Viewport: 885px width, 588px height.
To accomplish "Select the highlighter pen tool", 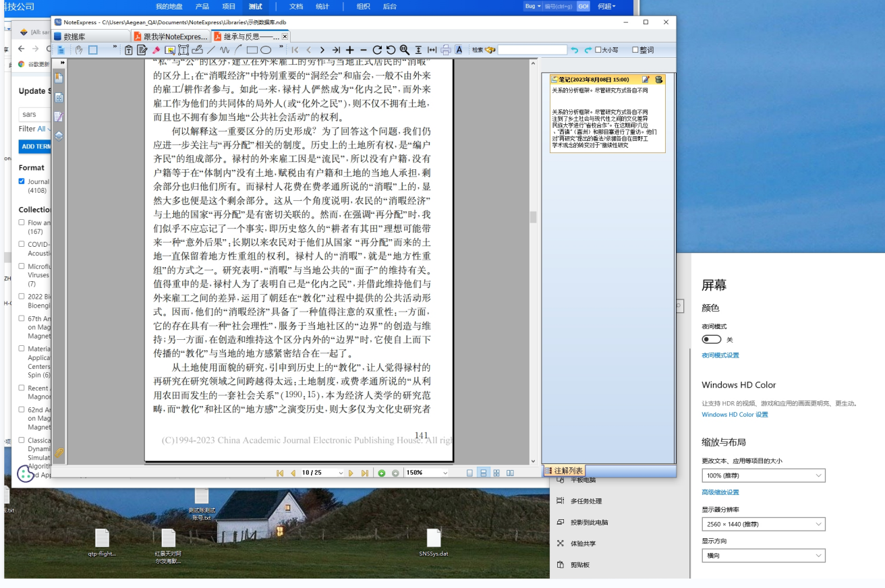I will click(x=156, y=50).
